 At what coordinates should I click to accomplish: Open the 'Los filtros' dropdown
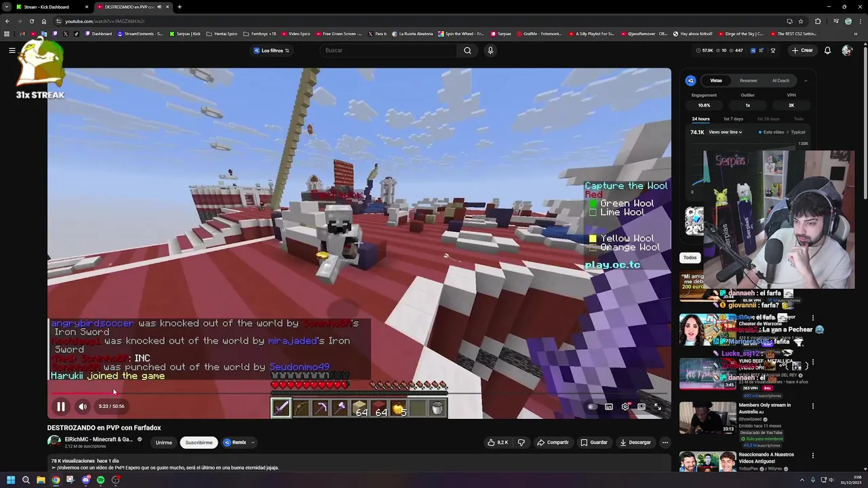tap(271, 50)
